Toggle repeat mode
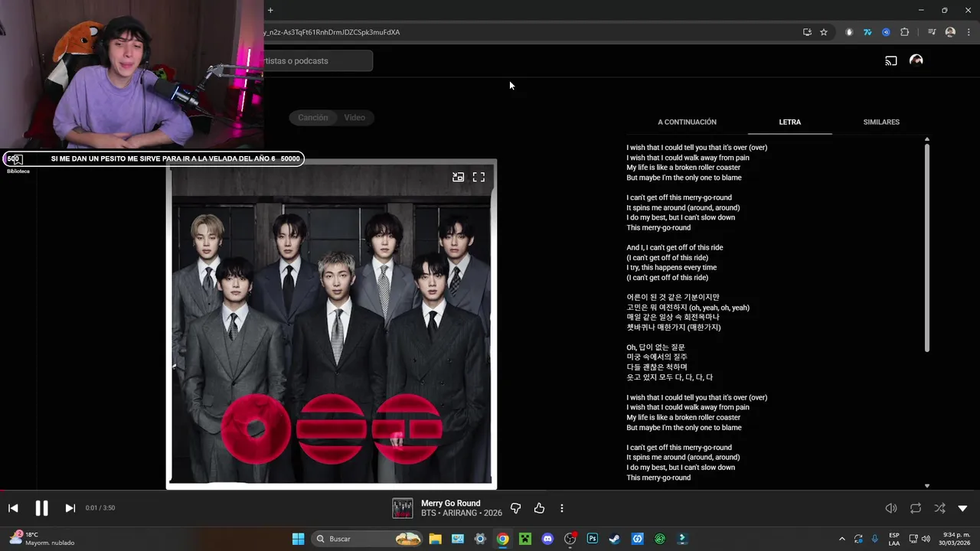 (916, 508)
